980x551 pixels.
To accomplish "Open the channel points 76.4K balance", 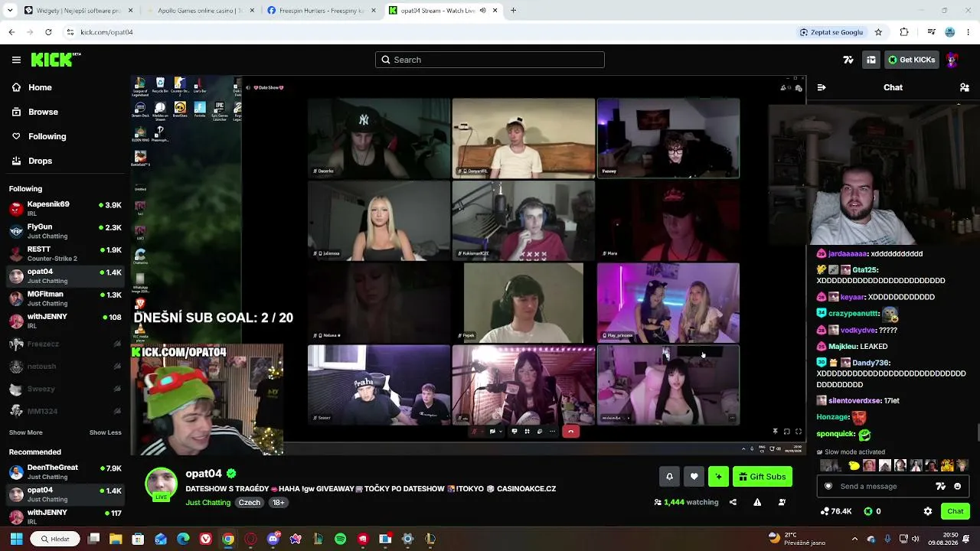I will (836, 511).
